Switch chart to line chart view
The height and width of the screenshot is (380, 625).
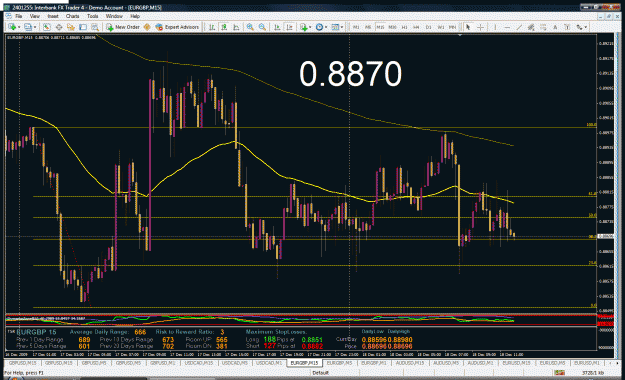[x=236, y=27]
